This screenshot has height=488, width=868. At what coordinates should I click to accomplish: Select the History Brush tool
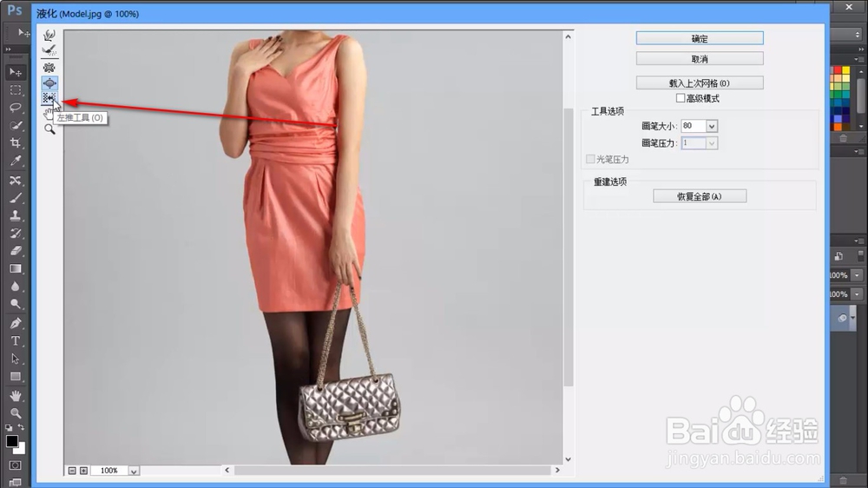pyautogui.click(x=16, y=234)
